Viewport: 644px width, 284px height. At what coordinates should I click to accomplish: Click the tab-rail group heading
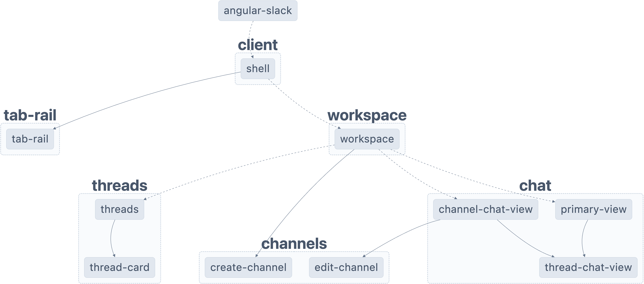[30, 115]
